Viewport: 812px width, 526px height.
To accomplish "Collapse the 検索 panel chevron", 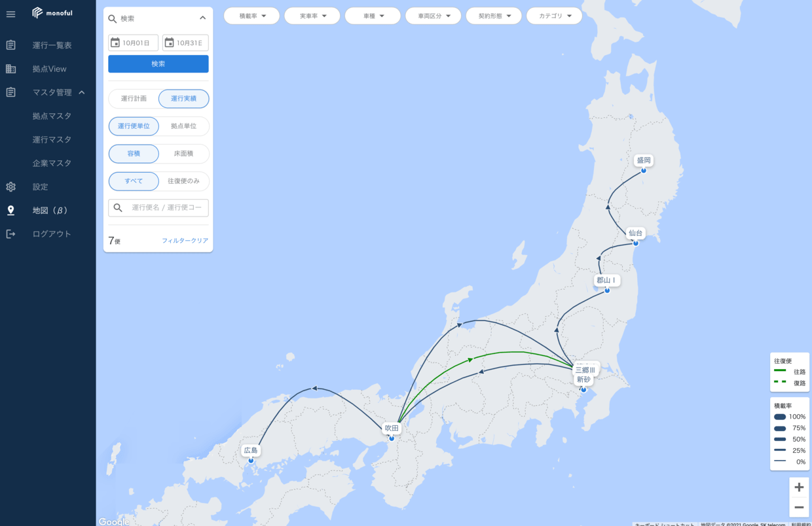I will tap(202, 18).
